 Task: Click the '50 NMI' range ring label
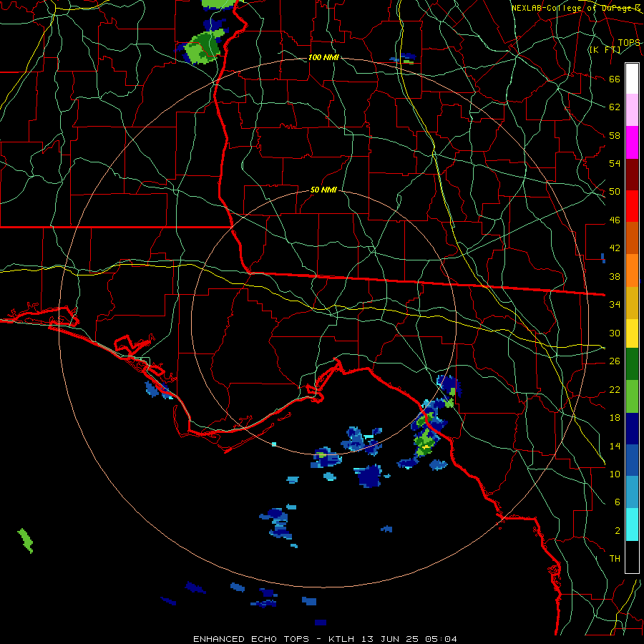click(x=323, y=190)
